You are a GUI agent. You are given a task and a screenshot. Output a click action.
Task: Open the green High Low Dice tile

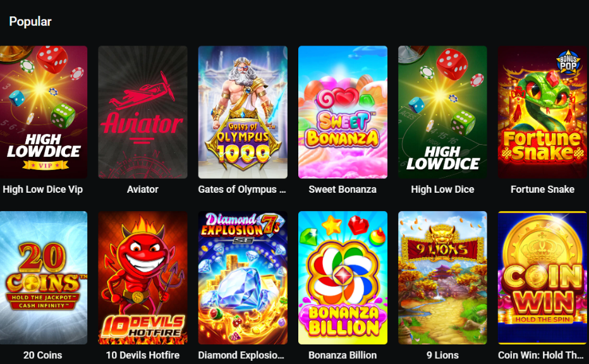click(442, 112)
